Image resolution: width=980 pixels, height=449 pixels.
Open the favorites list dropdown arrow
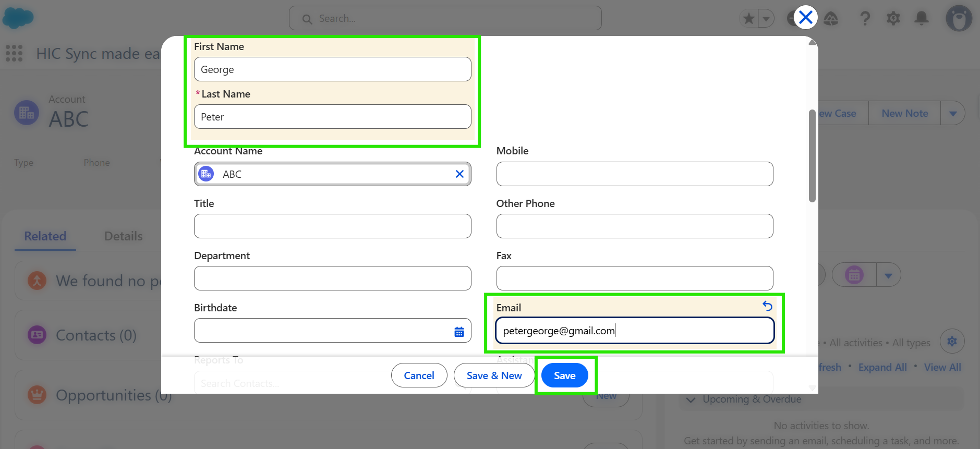(766, 19)
